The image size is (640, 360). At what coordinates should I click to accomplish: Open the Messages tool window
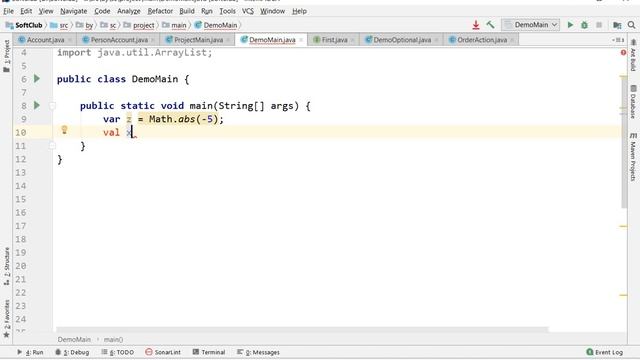[x=258, y=352]
